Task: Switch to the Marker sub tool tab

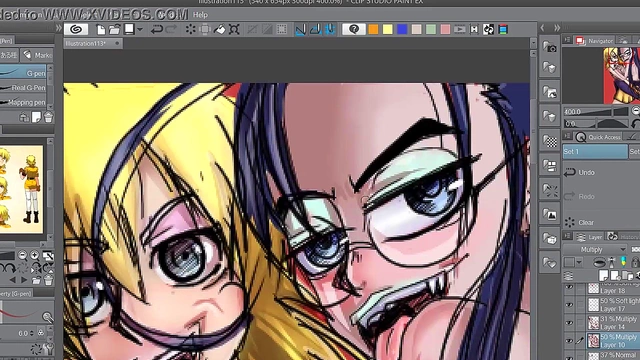Action: pyautogui.click(x=38, y=55)
